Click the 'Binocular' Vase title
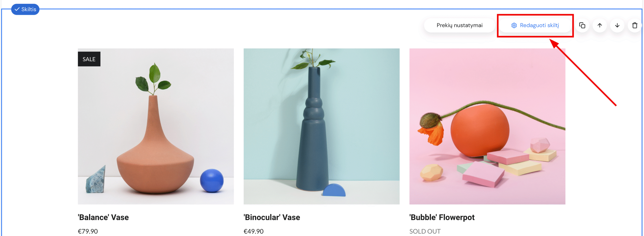644x236 pixels. click(272, 217)
